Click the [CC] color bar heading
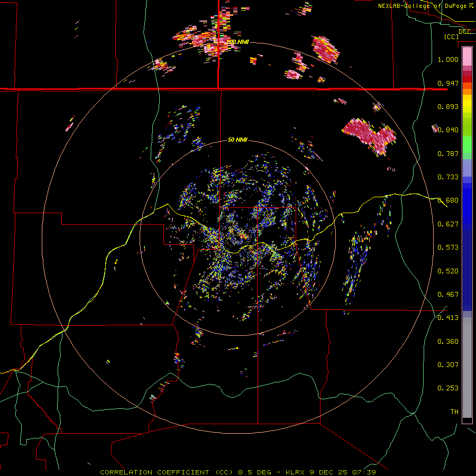 (x=451, y=36)
